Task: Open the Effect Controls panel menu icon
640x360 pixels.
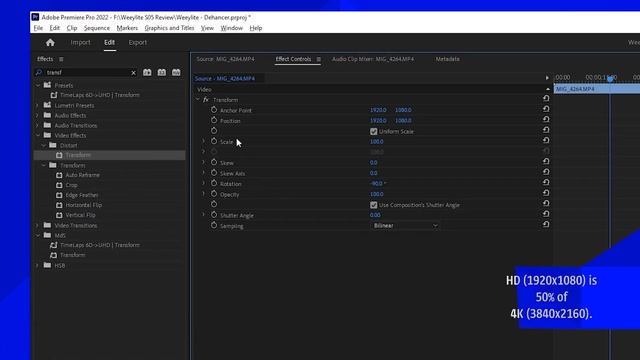Action: [318, 59]
